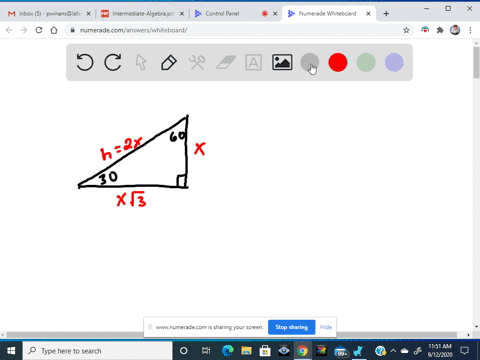Open Microsoft Store from taskbar

click(265, 351)
